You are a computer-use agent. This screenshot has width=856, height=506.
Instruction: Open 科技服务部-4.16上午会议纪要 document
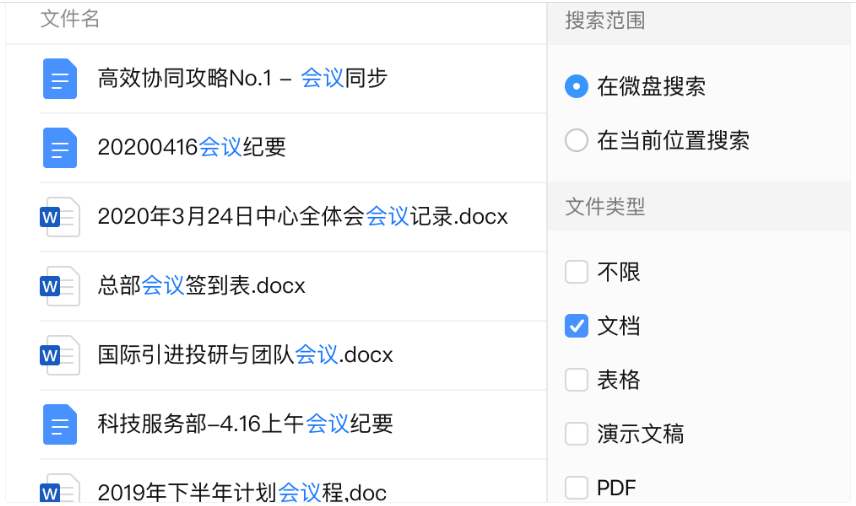245,424
